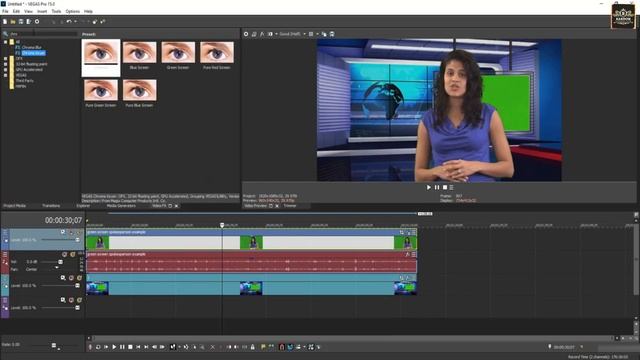Click the Lock padlock icon in timeline toolbar
The width and height of the screenshot is (640, 360).
pos(253,347)
